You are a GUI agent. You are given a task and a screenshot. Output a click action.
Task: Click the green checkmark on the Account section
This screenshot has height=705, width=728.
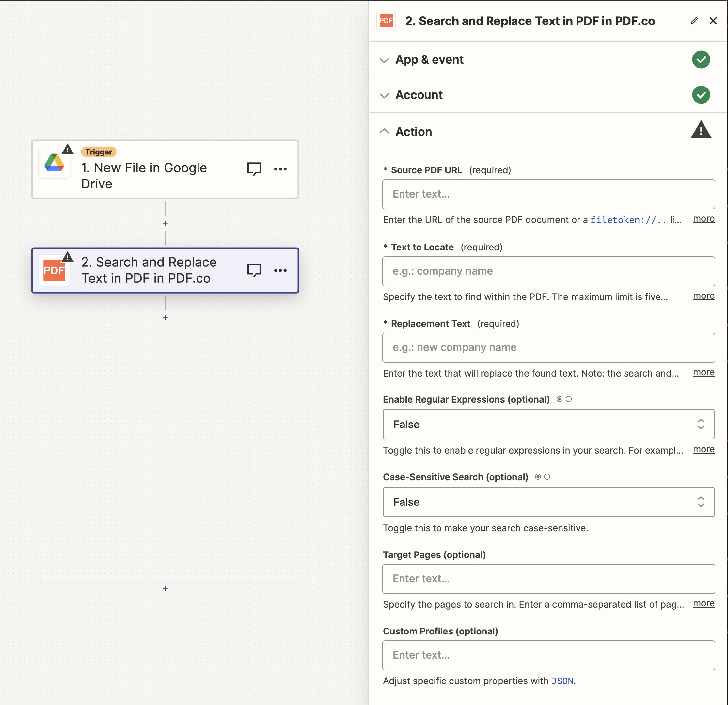[701, 95]
